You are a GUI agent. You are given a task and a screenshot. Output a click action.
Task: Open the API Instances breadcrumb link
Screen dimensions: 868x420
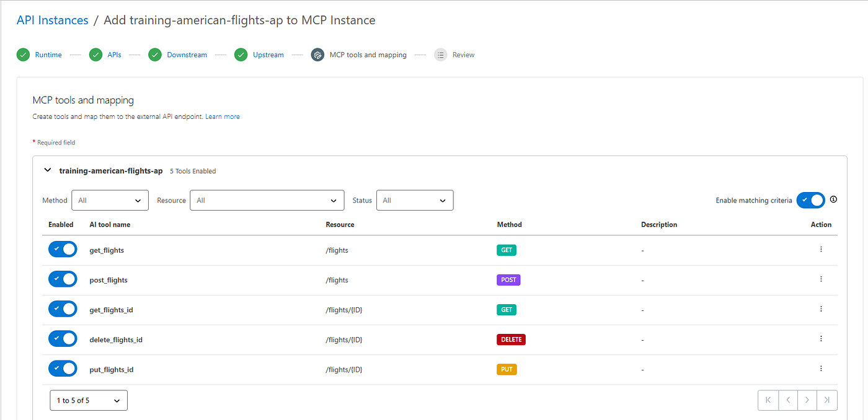click(52, 20)
